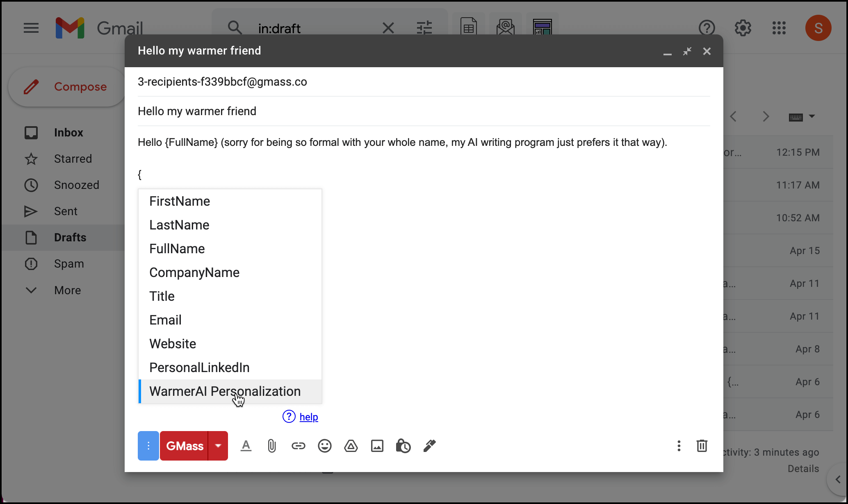Show side panel arrow
The width and height of the screenshot is (848, 504).
coord(838,479)
